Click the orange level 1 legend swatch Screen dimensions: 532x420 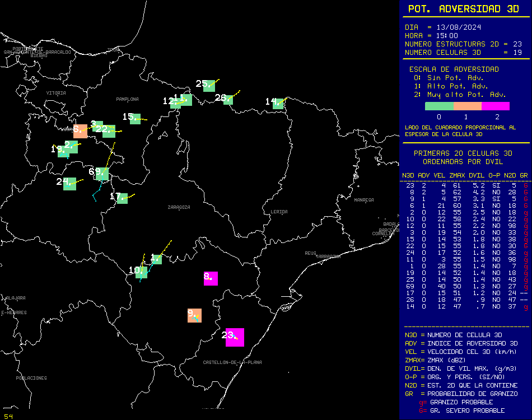467,106
